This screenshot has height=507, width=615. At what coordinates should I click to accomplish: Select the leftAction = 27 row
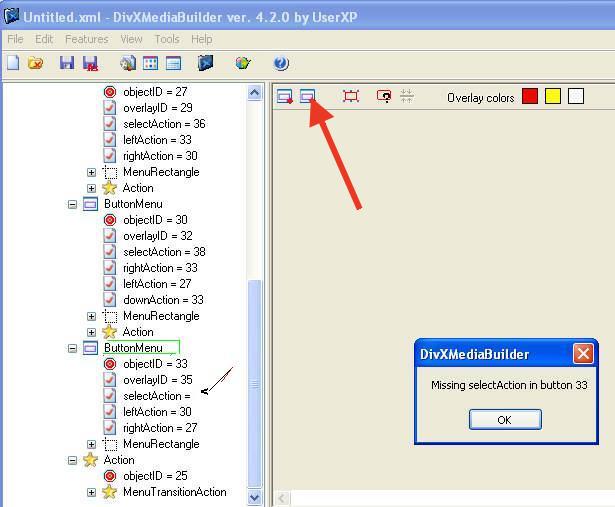(x=157, y=284)
